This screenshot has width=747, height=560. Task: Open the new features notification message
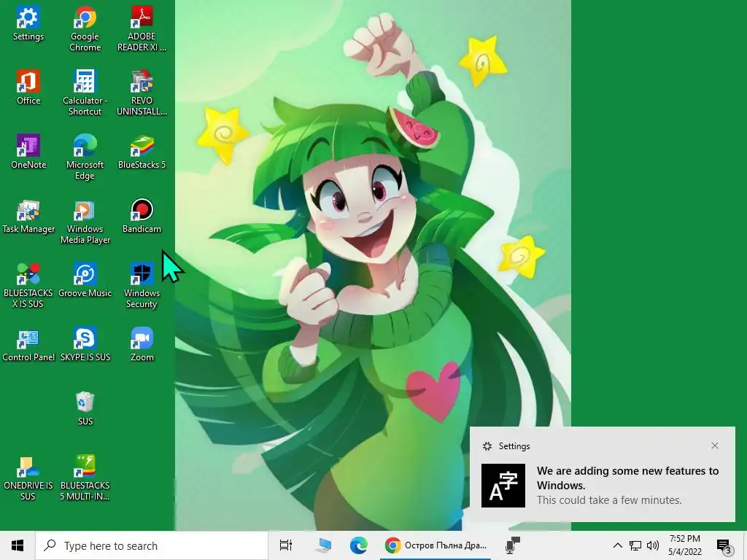click(627, 485)
